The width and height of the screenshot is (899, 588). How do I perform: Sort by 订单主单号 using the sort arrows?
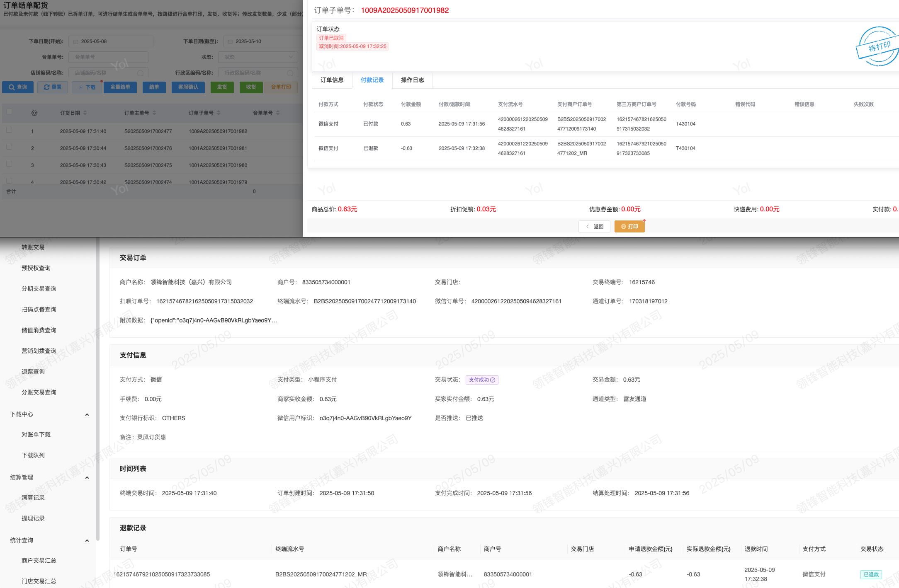pyautogui.click(x=154, y=113)
